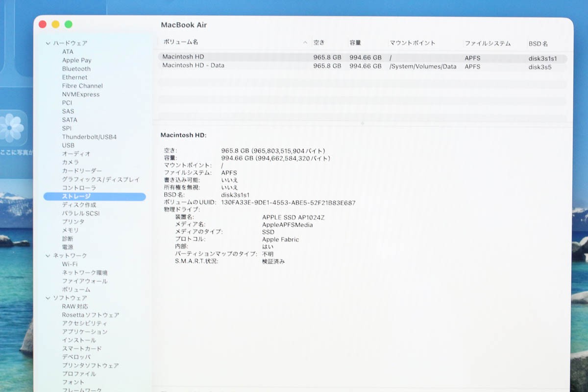Select SAS in the sidebar
Screen dimensions: 588x392
tap(68, 111)
